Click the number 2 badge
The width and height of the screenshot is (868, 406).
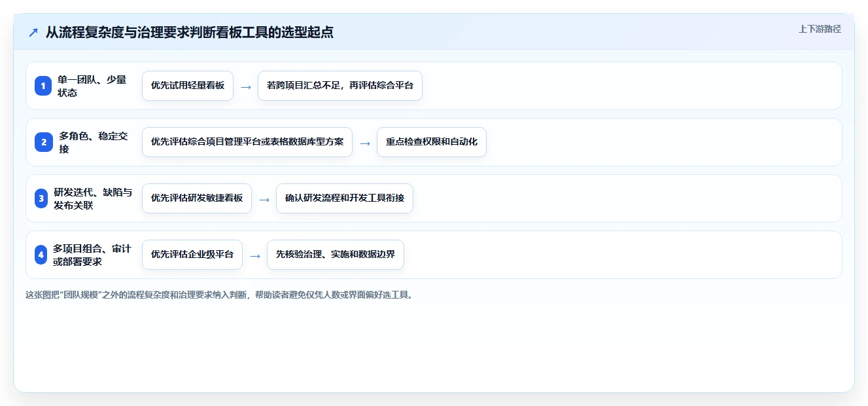pos(44,142)
